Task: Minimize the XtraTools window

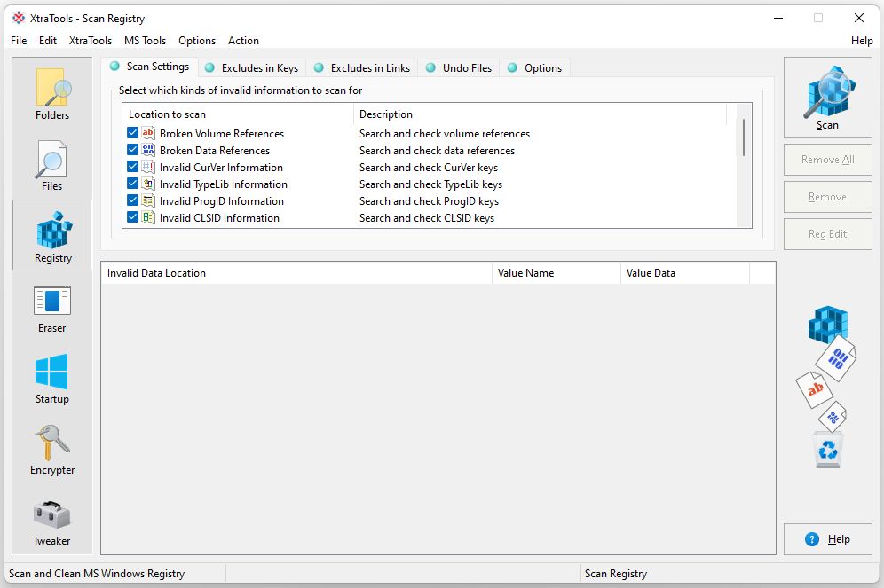Action: point(778,18)
